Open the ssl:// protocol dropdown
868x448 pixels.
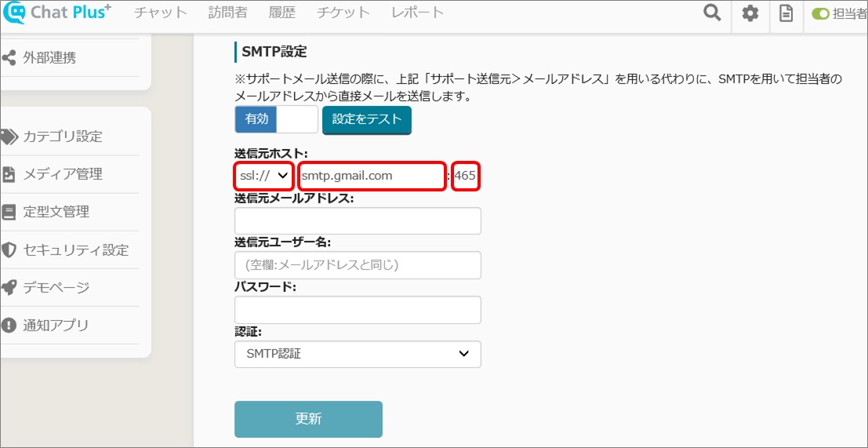[x=263, y=176]
